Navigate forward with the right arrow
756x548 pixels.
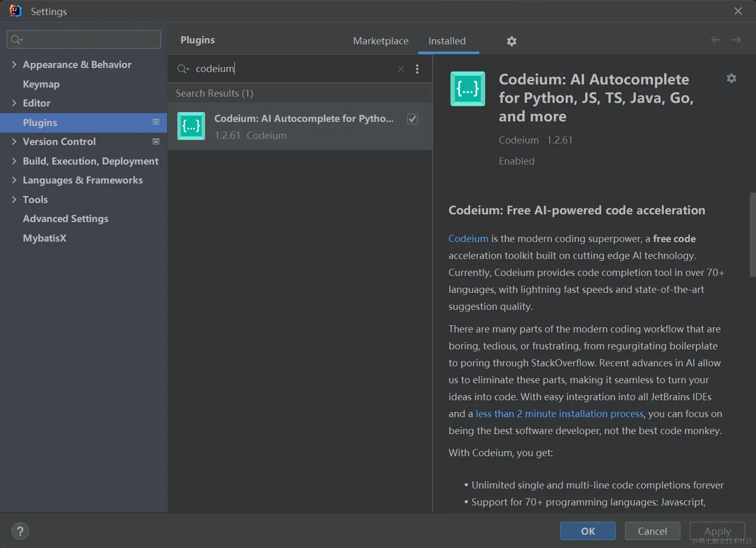(736, 40)
